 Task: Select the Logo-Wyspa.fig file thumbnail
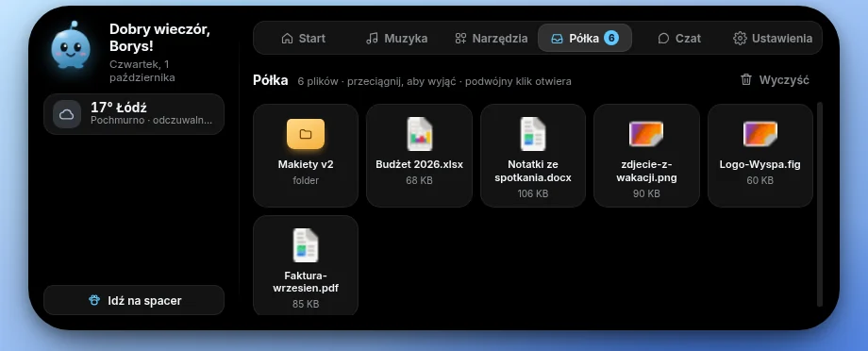760,134
